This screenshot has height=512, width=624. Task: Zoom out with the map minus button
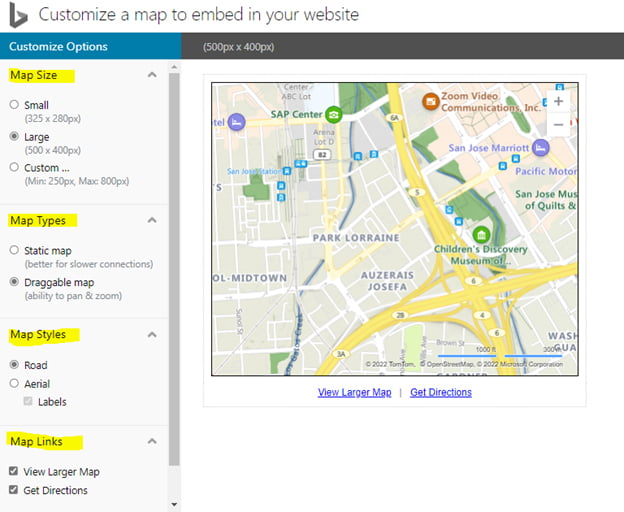[x=558, y=125]
